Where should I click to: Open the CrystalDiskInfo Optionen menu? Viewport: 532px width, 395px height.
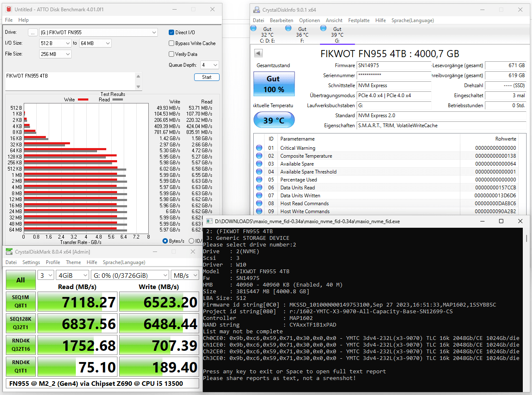[310, 20]
